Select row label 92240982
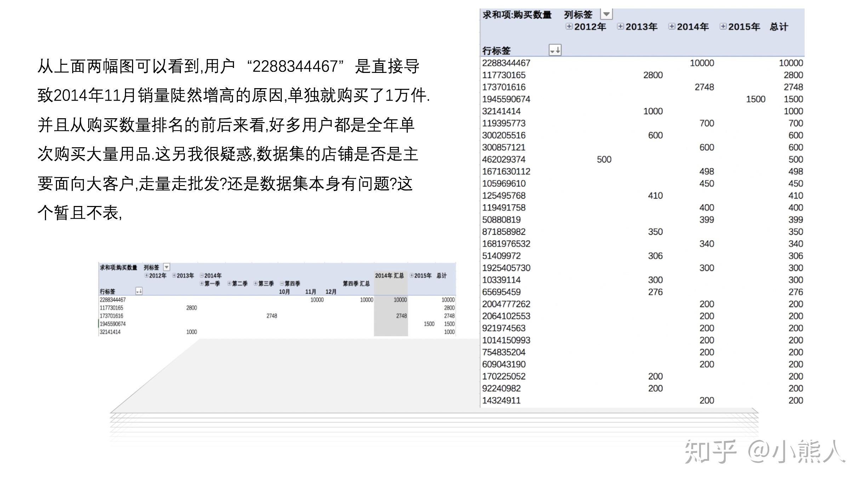This screenshot has width=868, height=487. tap(501, 388)
